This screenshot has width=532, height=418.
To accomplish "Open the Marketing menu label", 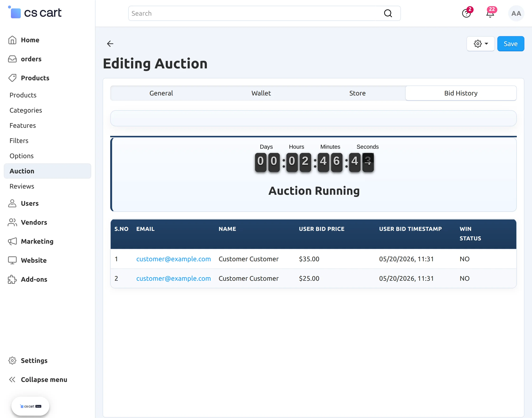I will (x=37, y=242).
